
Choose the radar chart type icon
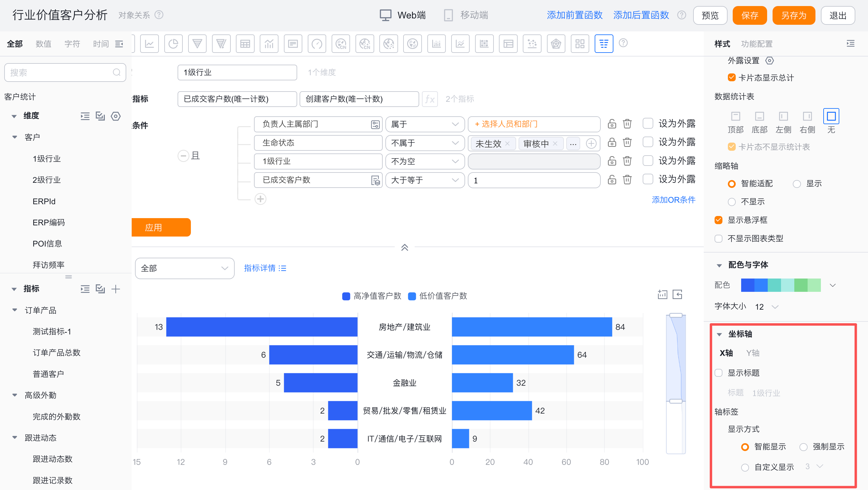tap(556, 44)
